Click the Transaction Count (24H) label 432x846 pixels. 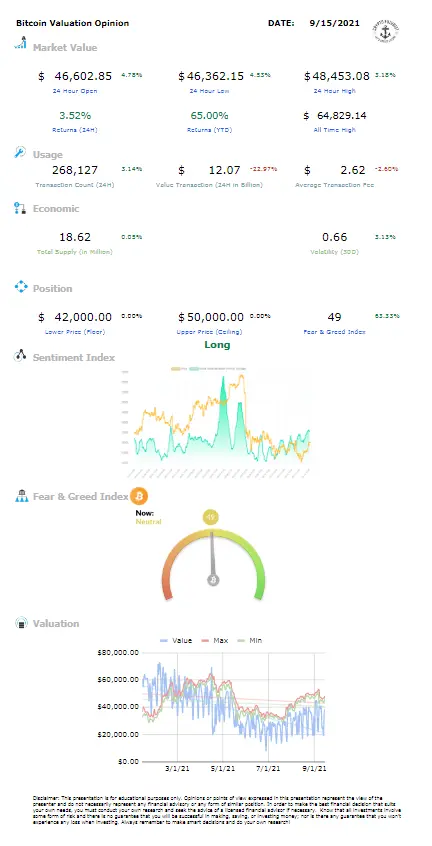point(74,185)
